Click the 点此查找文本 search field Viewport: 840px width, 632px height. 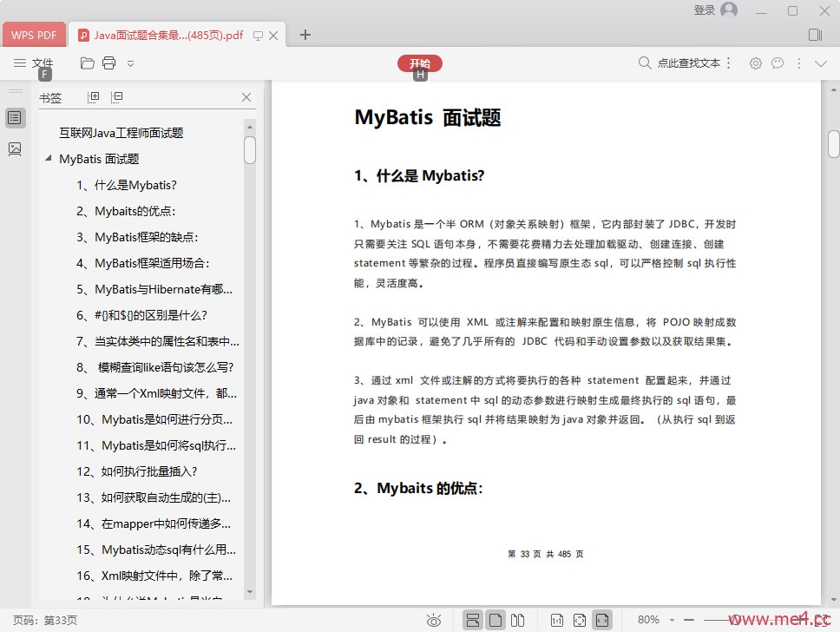click(x=689, y=63)
